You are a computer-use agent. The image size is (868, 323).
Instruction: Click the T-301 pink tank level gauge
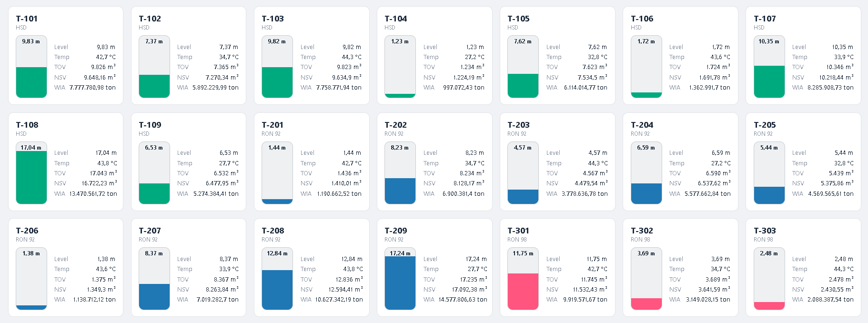[523, 279]
